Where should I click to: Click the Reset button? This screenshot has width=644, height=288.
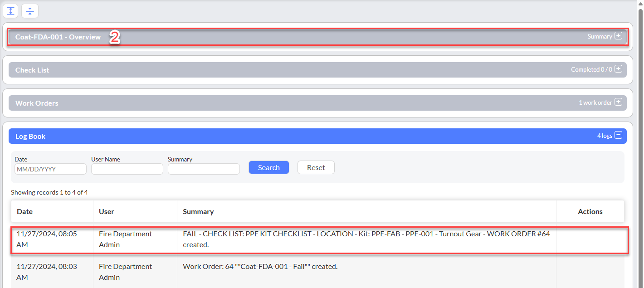[316, 167]
